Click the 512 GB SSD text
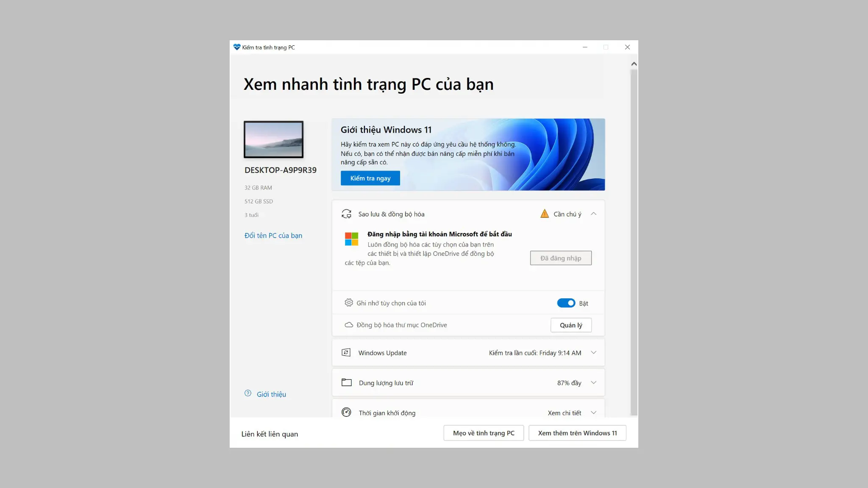 (259, 201)
